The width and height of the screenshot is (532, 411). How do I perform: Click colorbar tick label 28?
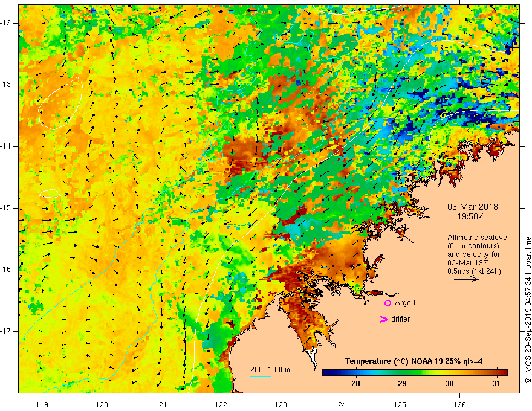[x=355, y=384]
